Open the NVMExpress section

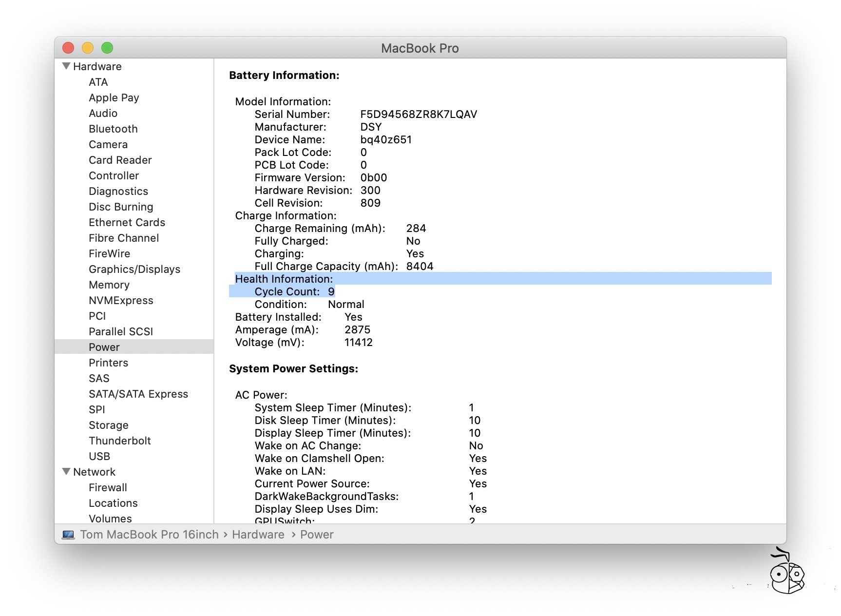[121, 300]
